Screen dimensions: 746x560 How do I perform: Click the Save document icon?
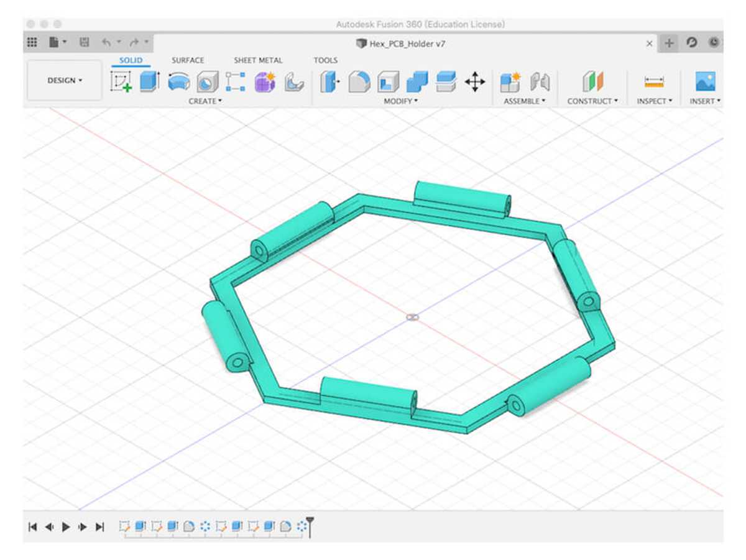click(83, 43)
